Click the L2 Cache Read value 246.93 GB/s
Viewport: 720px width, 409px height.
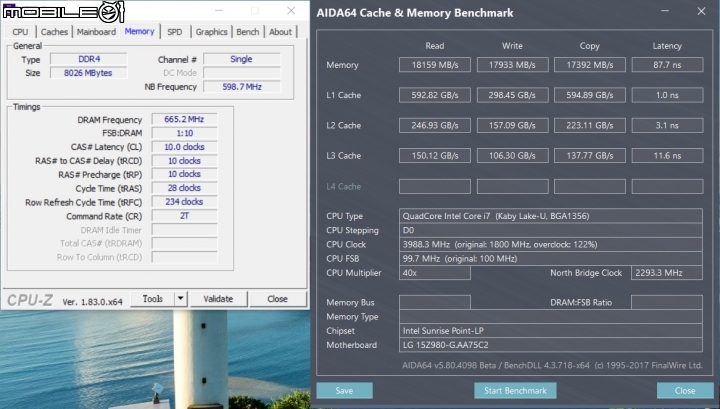click(x=435, y=125)
